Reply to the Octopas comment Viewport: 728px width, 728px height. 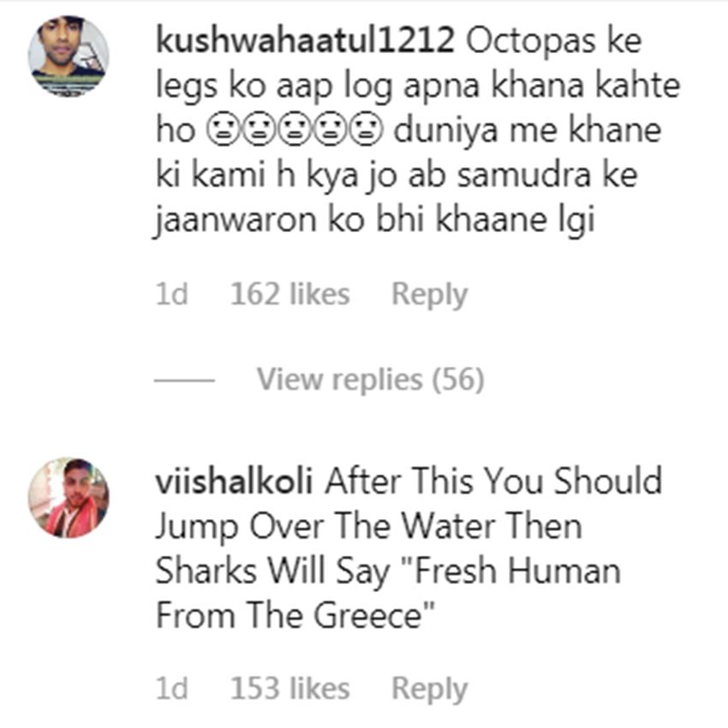[x=429, y=295]
